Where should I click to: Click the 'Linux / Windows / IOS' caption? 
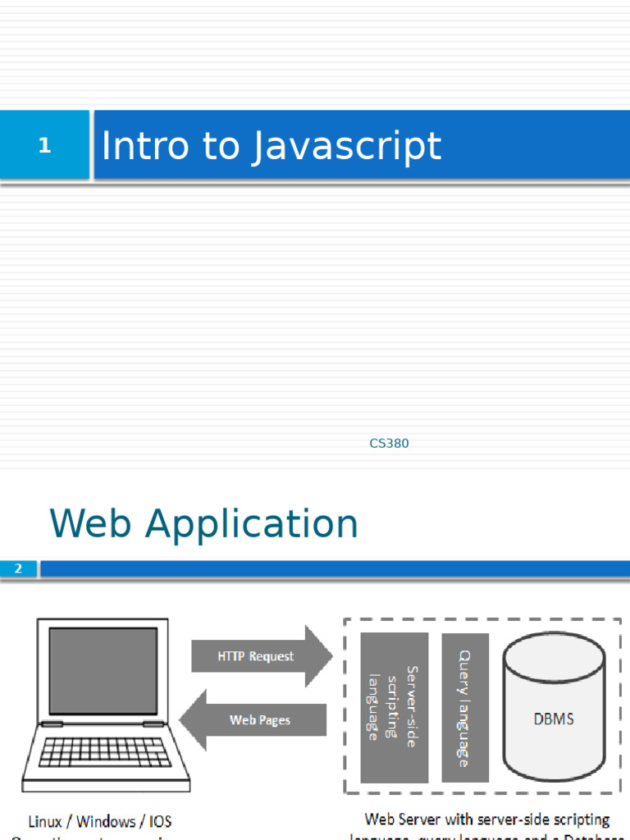click(99, 821)
